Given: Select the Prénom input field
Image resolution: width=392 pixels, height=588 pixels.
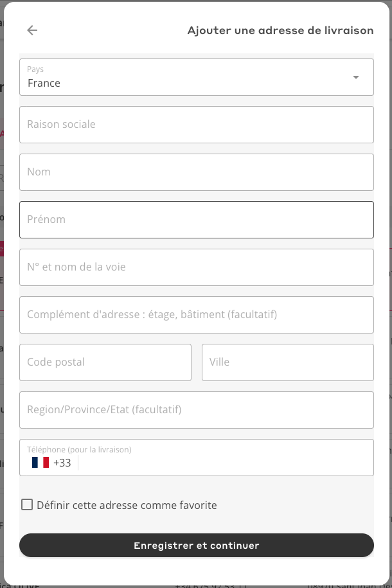Looking at the screenshot, I should tap(197, 220).
